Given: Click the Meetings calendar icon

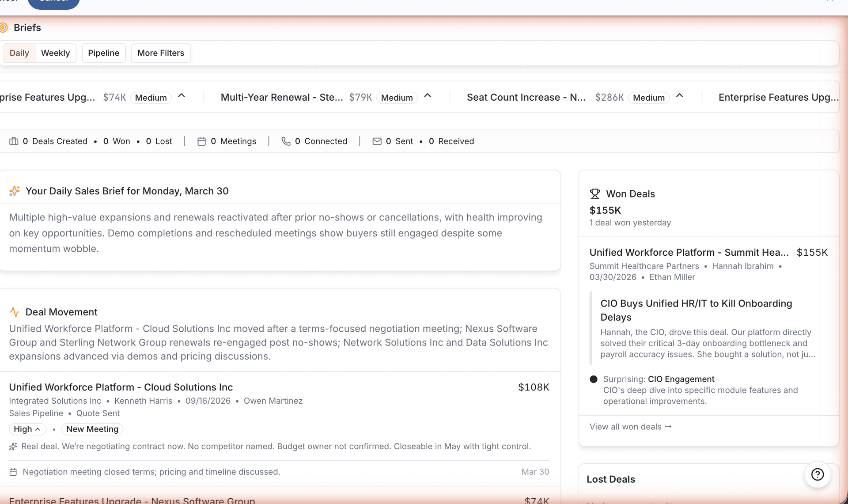Looking at the screenshot, I should click(x=201, y=141).
